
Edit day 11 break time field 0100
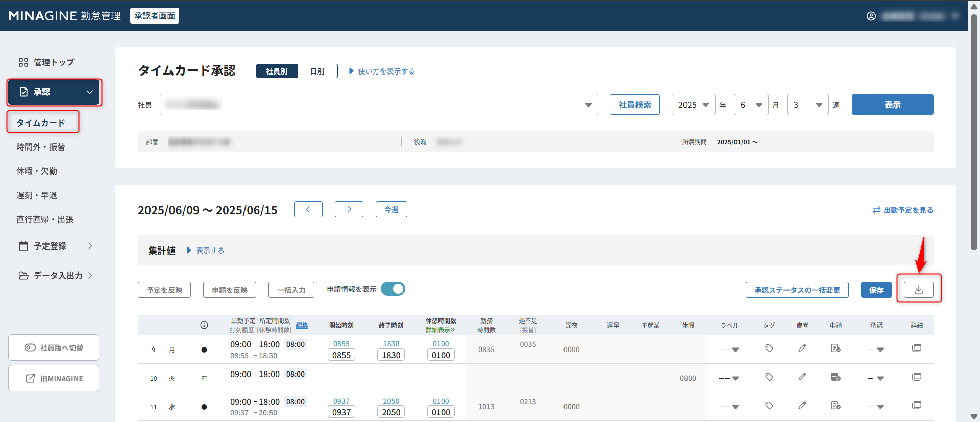pos(441,412)
